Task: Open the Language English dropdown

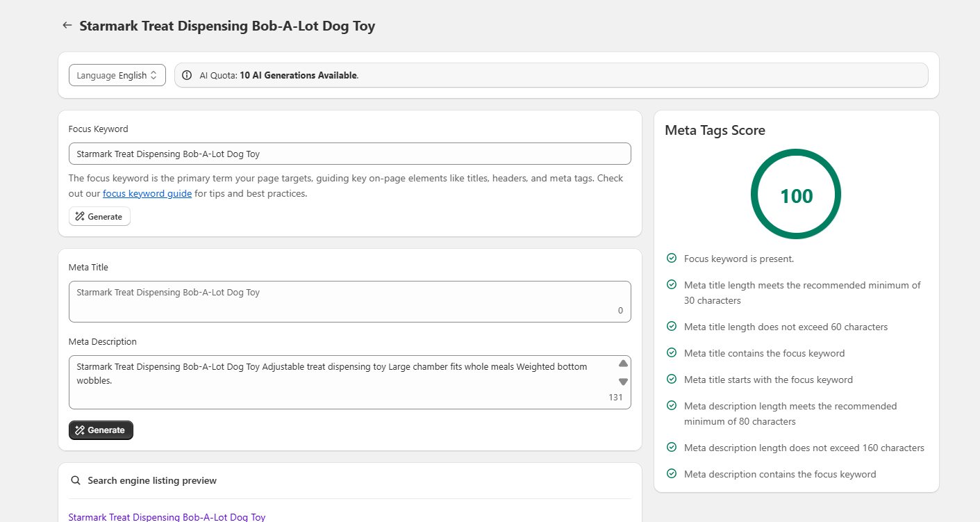Action: pos(117,75)
